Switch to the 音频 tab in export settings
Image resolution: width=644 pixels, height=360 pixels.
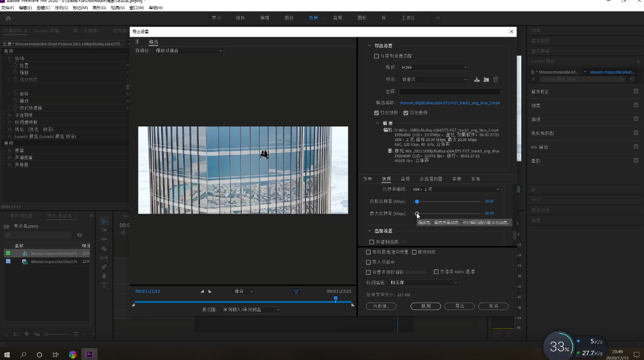[405, 179]
